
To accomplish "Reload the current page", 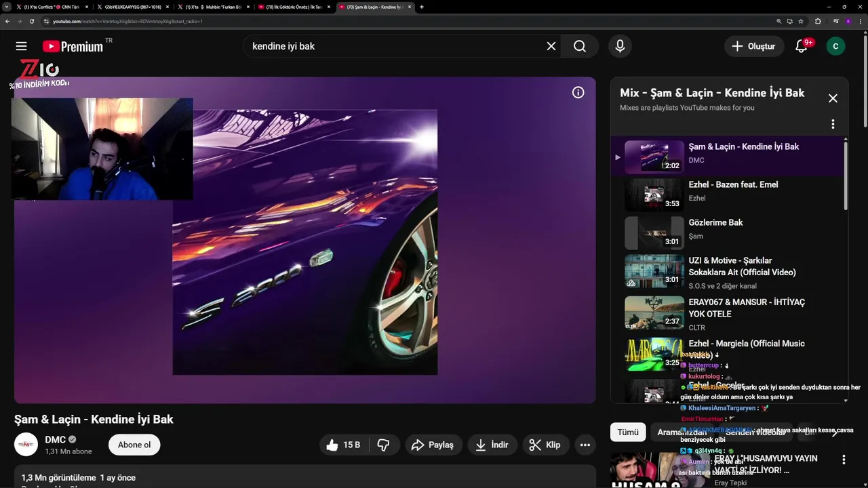I will [31, 21].
